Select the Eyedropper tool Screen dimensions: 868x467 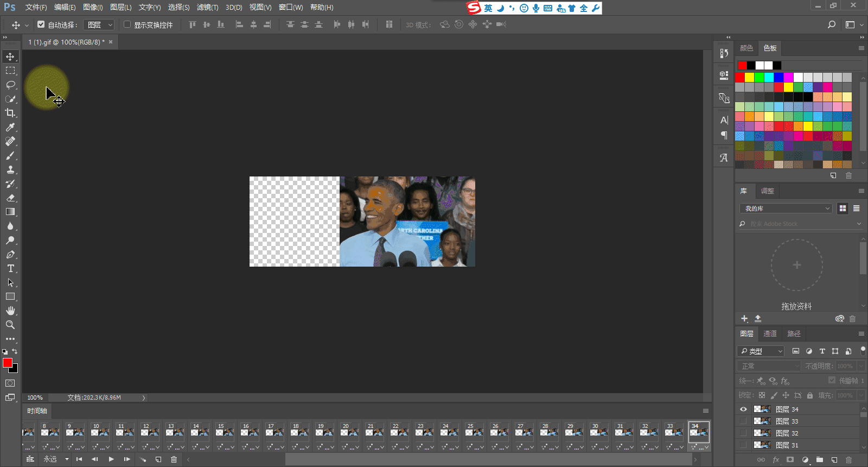[x=10, y=127]
